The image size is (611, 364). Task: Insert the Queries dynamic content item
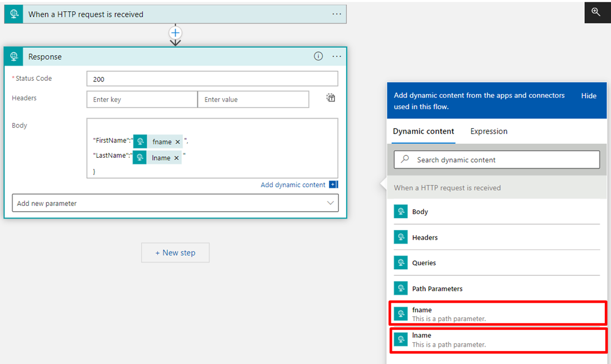click(497, 263)
